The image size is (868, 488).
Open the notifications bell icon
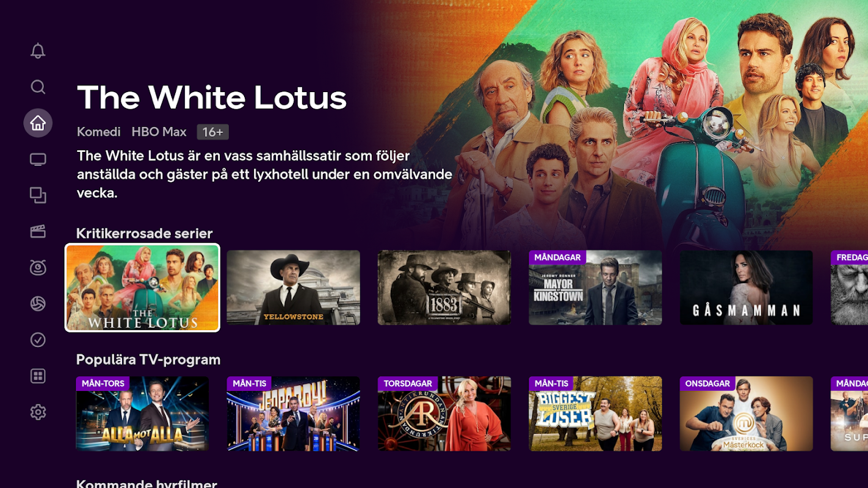click(38, 51)
